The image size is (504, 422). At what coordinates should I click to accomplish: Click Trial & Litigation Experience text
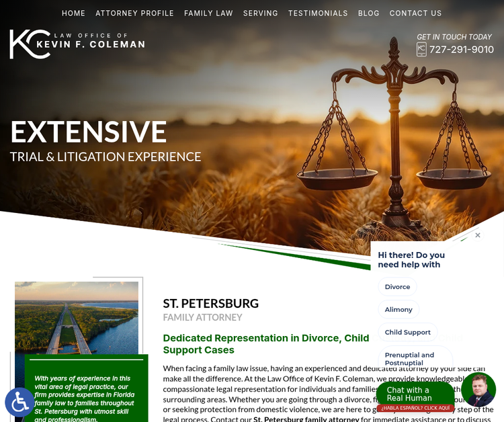pos(106,157)
